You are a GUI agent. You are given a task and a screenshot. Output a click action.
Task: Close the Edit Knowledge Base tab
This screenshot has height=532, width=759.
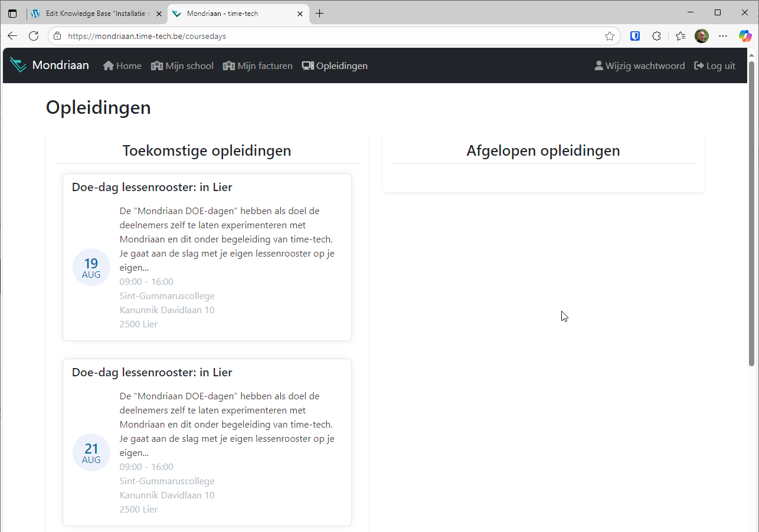coord(159,14)
